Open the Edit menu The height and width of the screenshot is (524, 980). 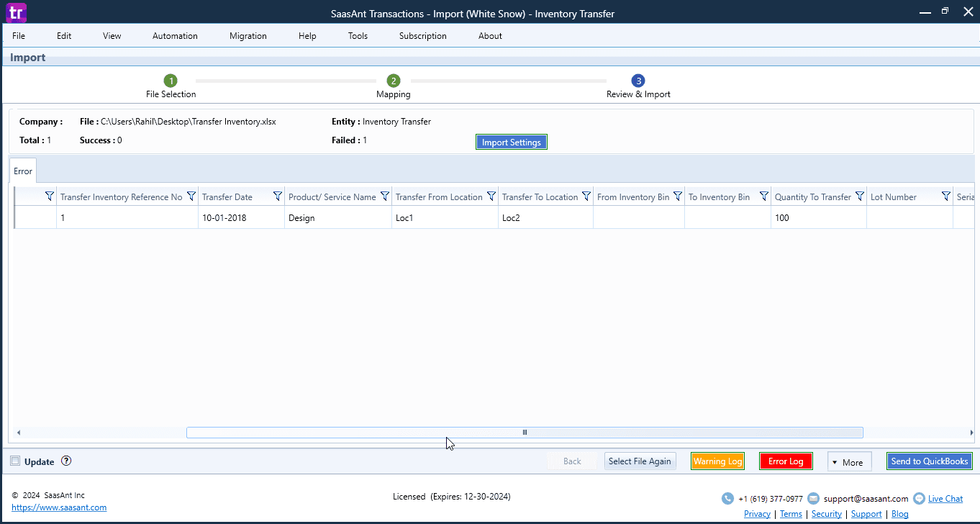click(x=64, y=36)
